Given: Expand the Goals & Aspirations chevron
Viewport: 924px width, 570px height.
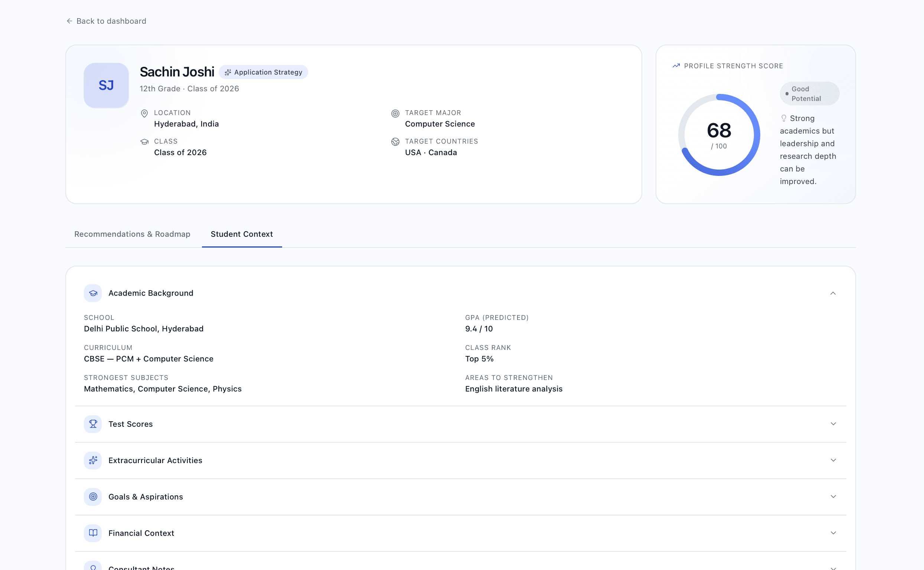Looking at the screenshot, I should pyautogui.click(x=833, y=497).
